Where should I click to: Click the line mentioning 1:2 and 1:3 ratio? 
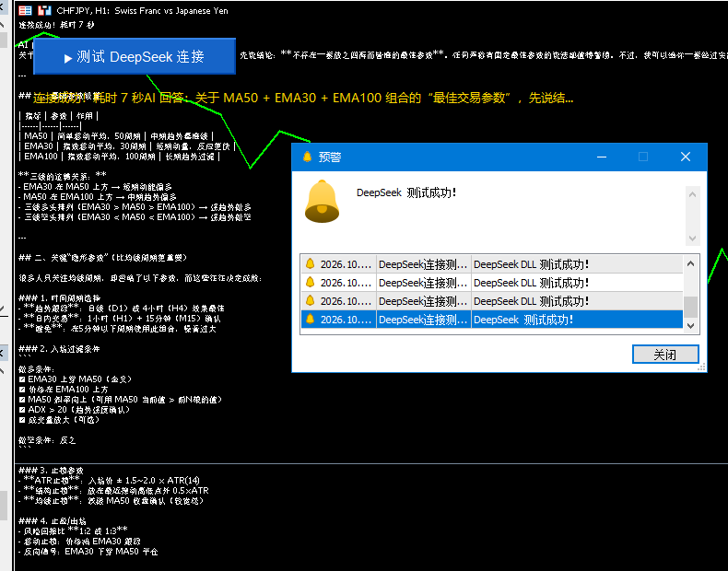click(x=74, y=530)
